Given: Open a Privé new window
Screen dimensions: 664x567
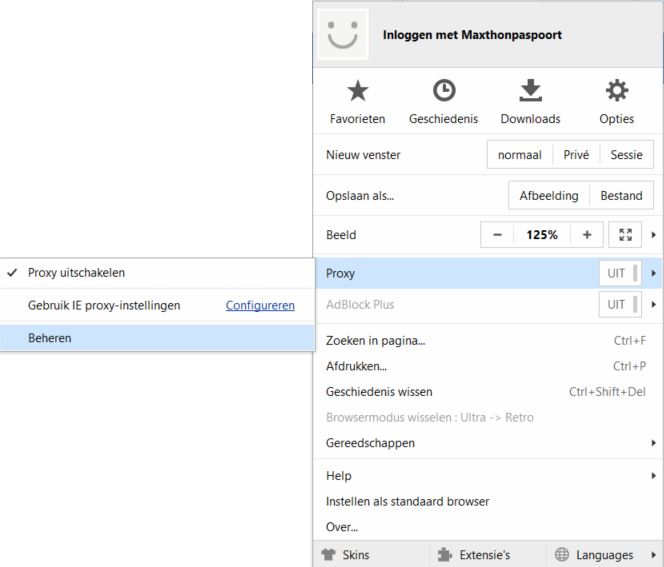Looking at the screenshot, I should point(576,155).
